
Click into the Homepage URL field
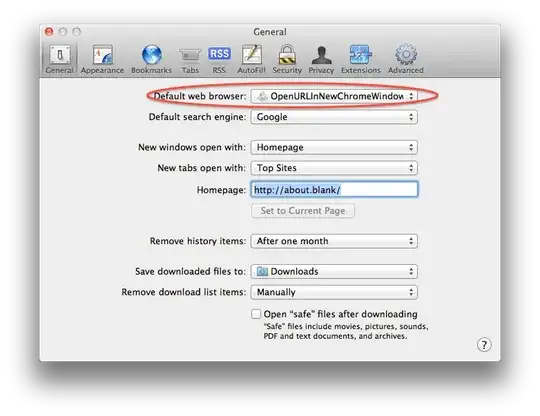click(334, 189)
